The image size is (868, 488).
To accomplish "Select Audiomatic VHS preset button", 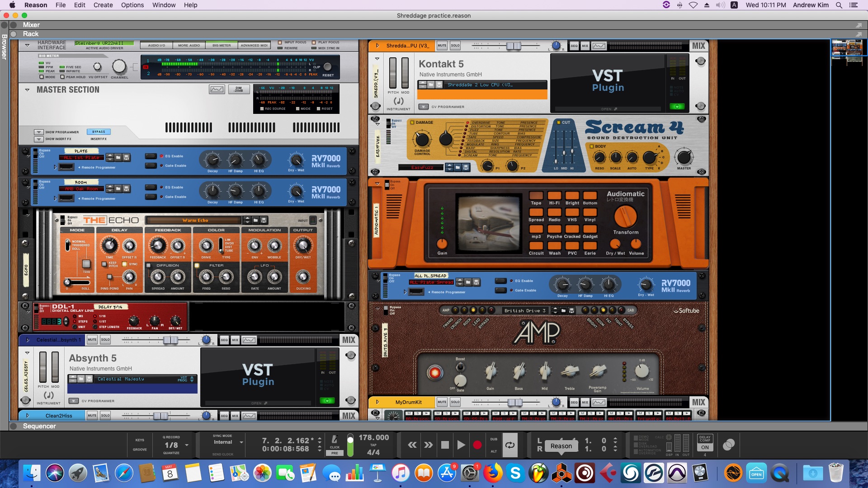I will (x=572, y=212).
